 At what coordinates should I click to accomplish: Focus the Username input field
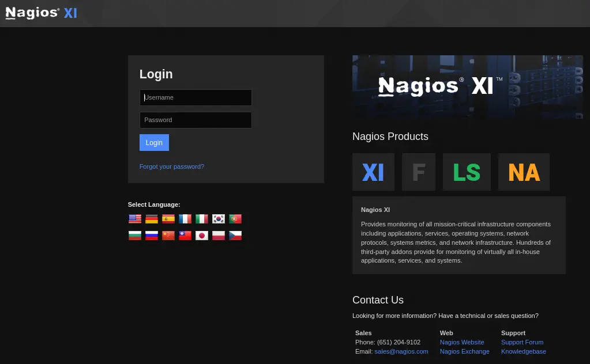[x=196, y=97]
